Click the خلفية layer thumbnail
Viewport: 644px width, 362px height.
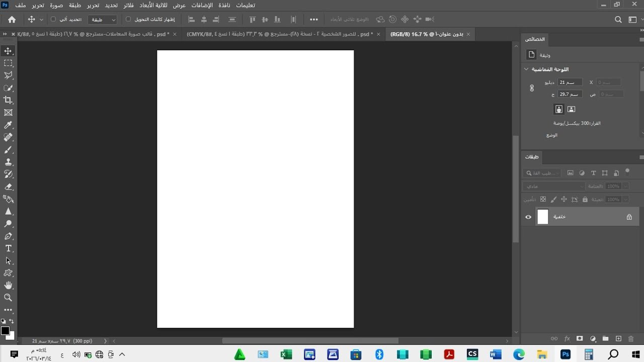coord(543,217)
